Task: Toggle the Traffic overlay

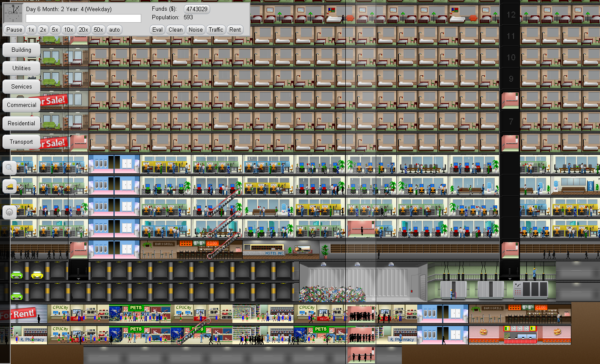Action: click(x=216, y=30)
